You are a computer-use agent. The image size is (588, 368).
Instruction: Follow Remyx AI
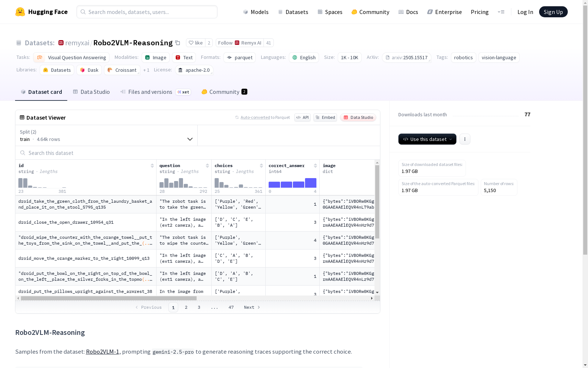click(x=240, y=43)
